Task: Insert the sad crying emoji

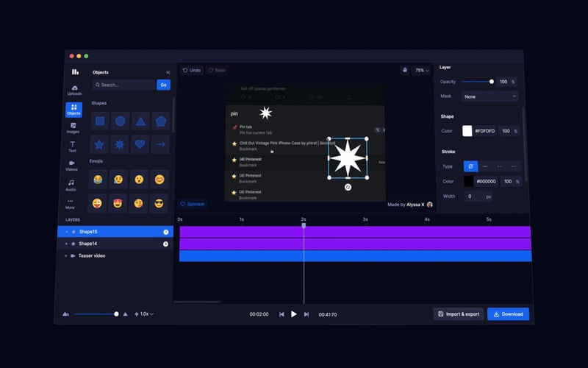Action: click(118, 180)
